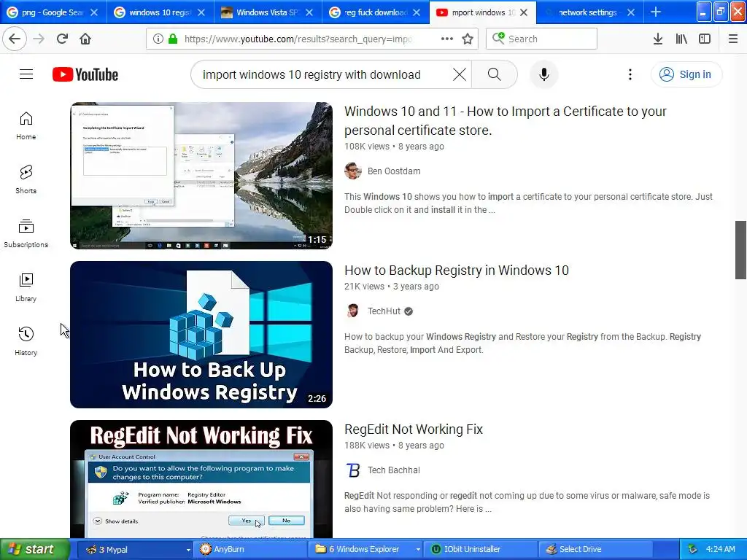Open Subscriptions in YouTube sidebar

tap(26, 233)
